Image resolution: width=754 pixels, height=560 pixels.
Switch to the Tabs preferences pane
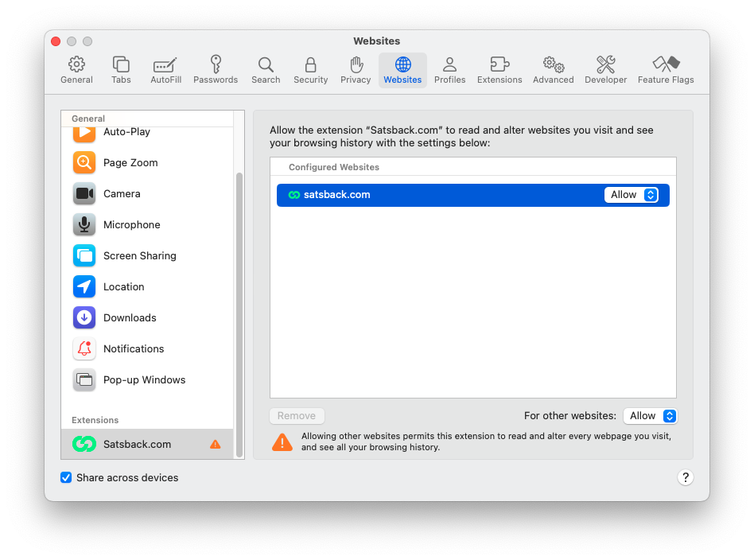coord(121,70)
